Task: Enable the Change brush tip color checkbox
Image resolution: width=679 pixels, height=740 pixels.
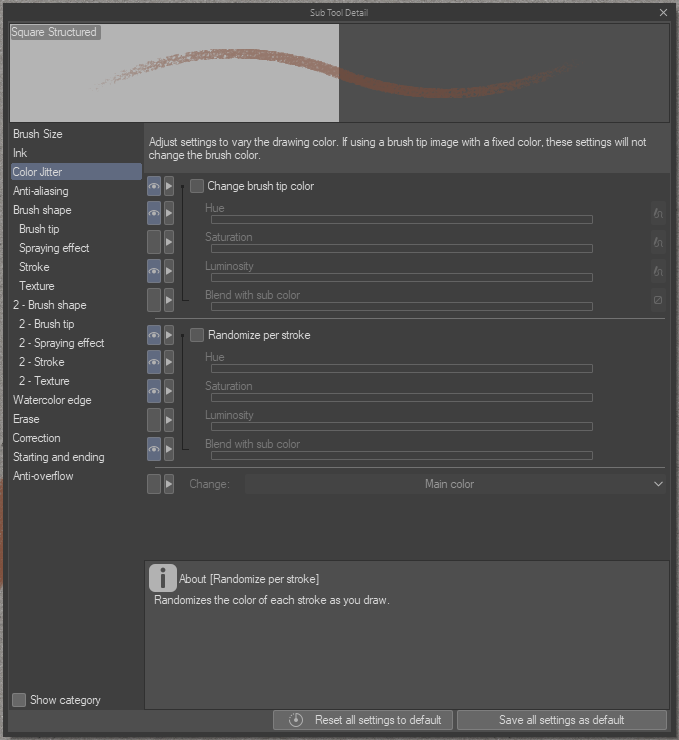Action: click(x=197, y=186)
